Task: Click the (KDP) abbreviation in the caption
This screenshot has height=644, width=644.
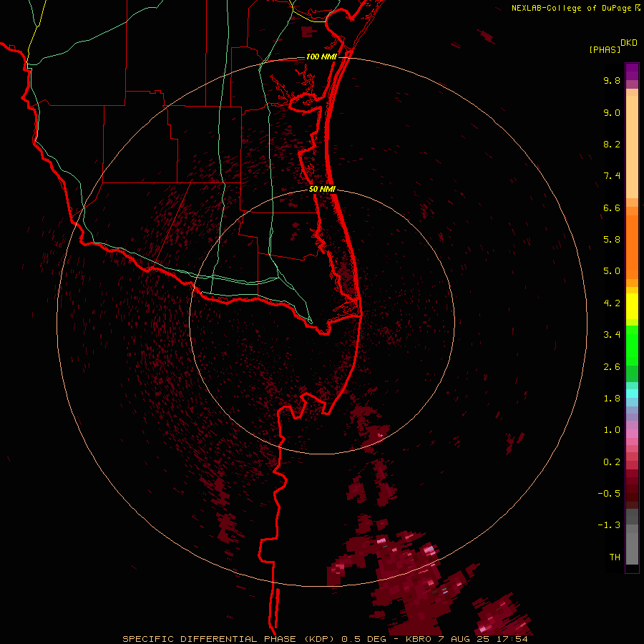Action: 320,639
